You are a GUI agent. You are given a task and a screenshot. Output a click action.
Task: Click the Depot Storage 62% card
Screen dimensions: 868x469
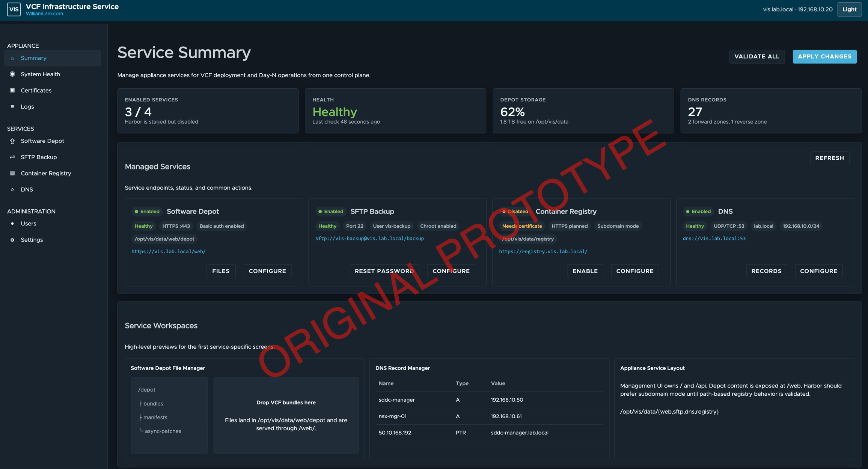[583, 111]
